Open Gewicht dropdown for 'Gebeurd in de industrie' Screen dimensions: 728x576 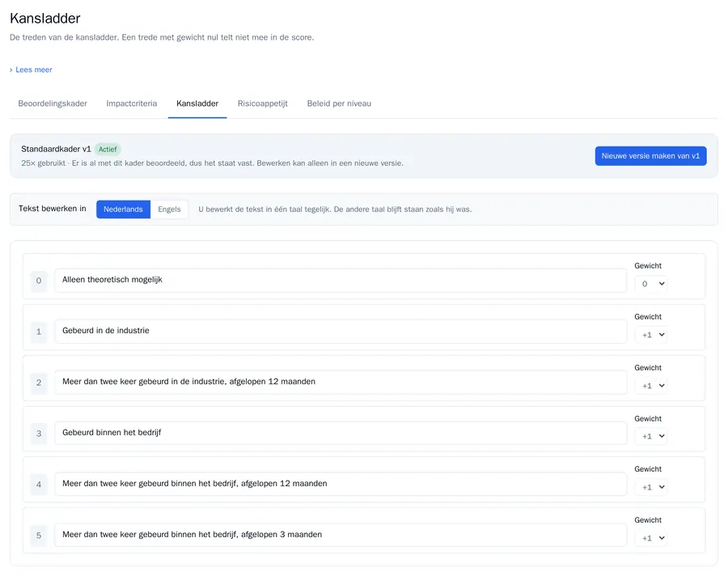click(651, 335)
